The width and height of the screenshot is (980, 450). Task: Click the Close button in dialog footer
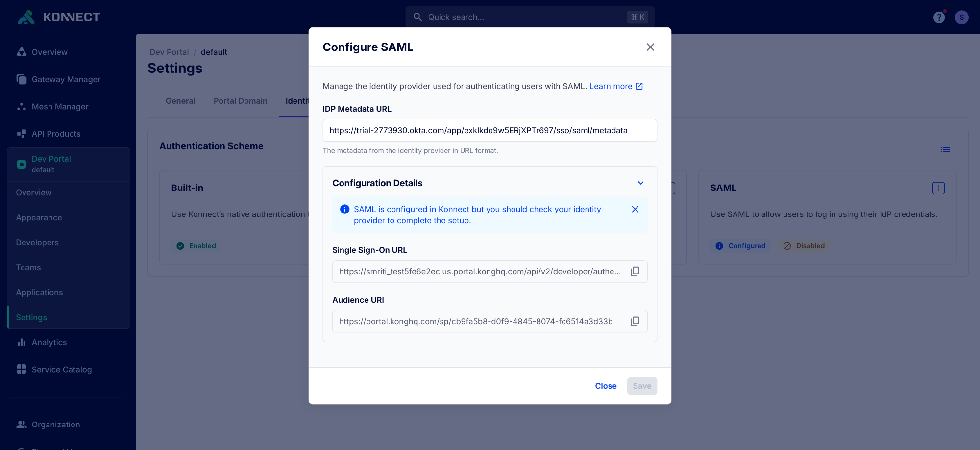click(x=606, y=386)
